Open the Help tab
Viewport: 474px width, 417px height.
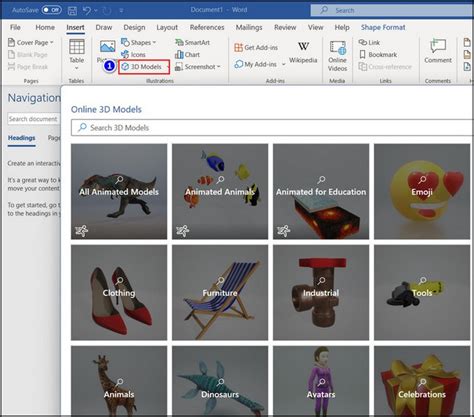[342, 27]
